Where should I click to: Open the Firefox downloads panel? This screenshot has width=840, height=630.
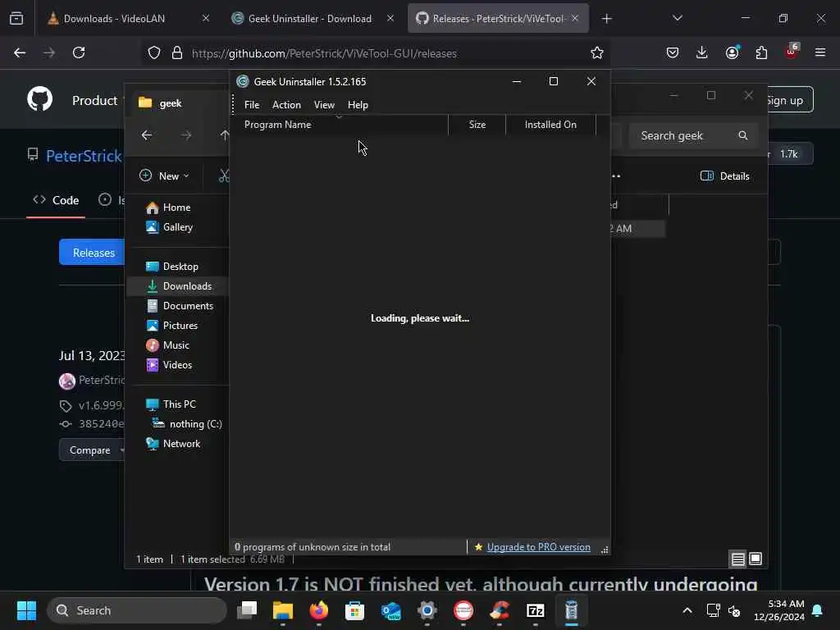(x=702, y=52)
